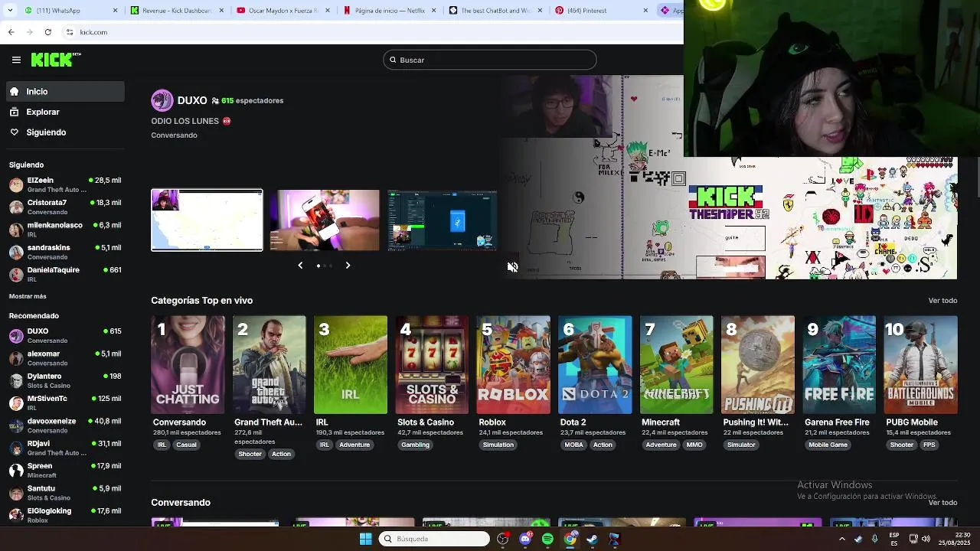Click the MOBA tag under Dota 2
This screenshot has height=551, width=980.
pyautogui.click(x=573, y=445)
